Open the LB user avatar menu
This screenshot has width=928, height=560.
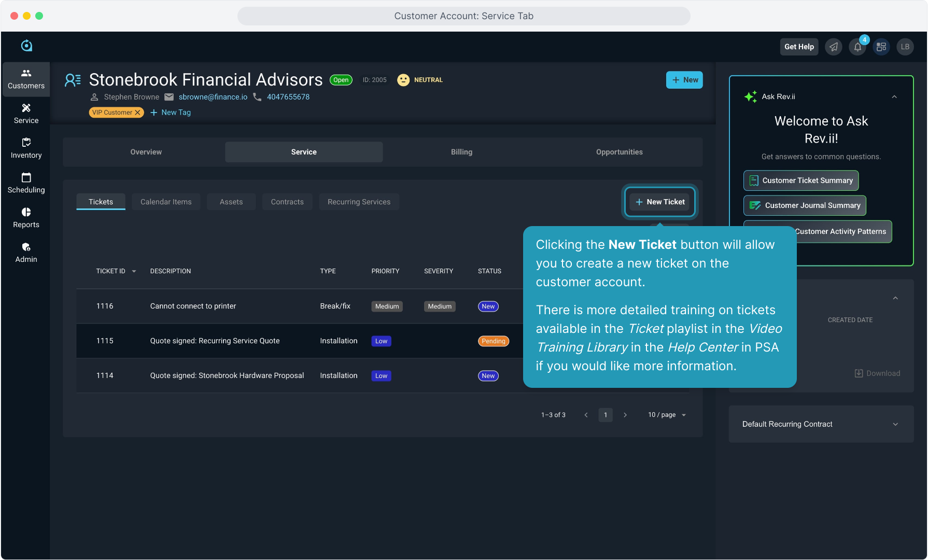click(x=905, y=47)
